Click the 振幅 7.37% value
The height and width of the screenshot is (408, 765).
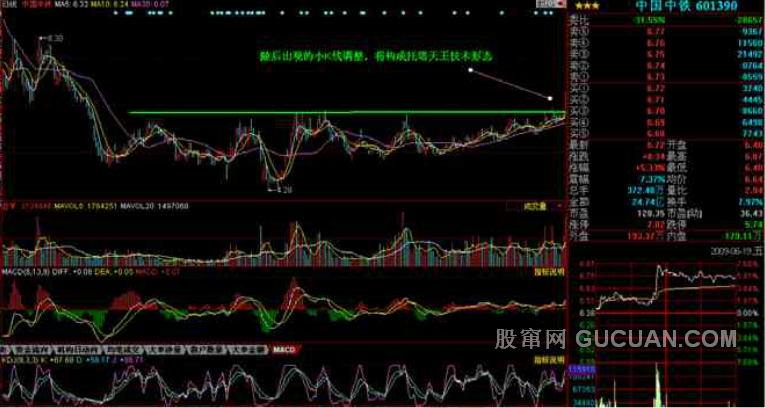tap(652, 179)
